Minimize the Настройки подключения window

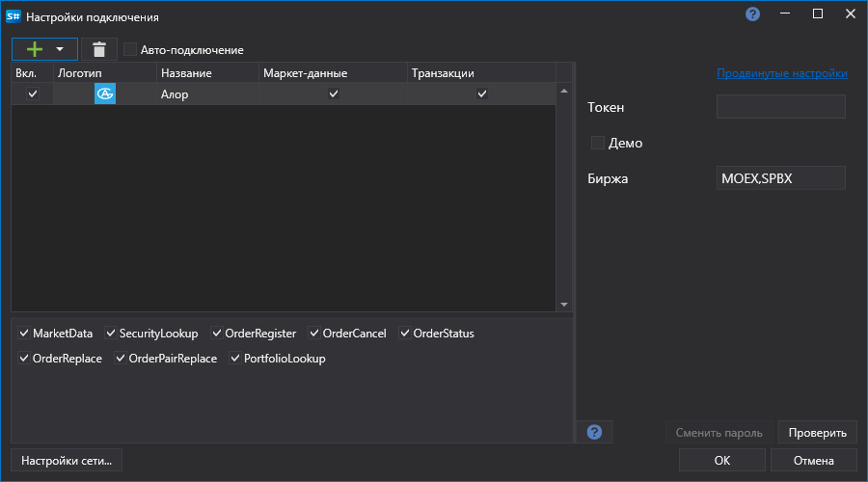pos(785,13)
